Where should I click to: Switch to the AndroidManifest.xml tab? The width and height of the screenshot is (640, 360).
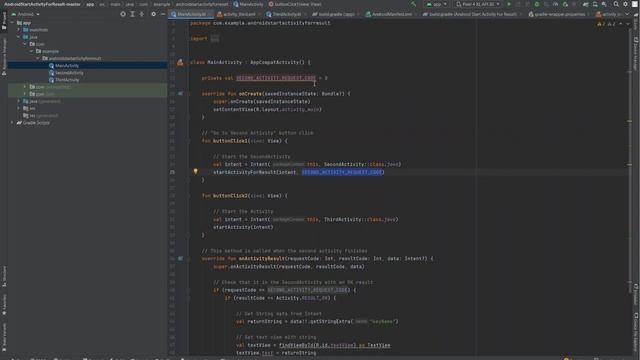click(x=391, y=14)
